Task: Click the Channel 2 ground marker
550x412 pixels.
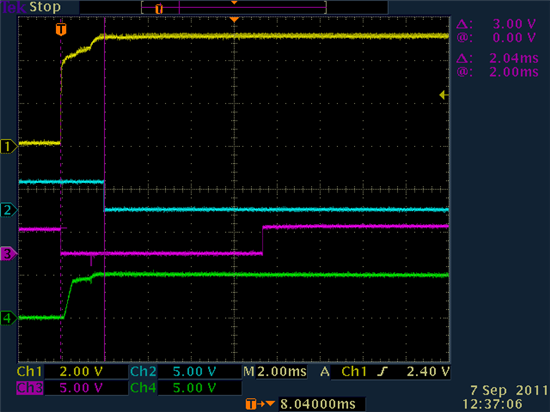Action: point(8,210)
